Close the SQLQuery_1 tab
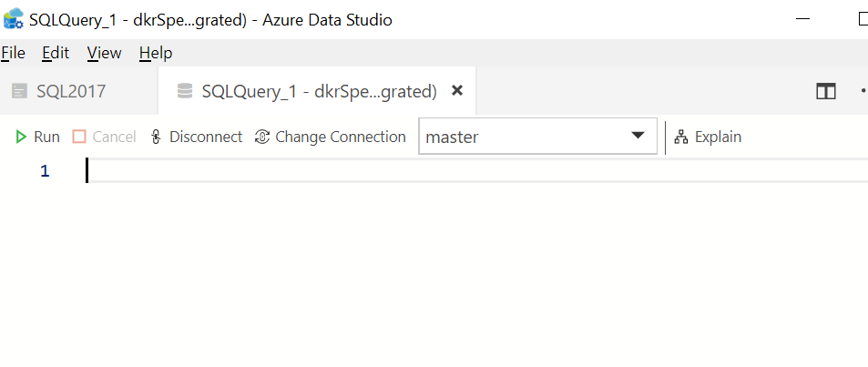 (457, 90)
